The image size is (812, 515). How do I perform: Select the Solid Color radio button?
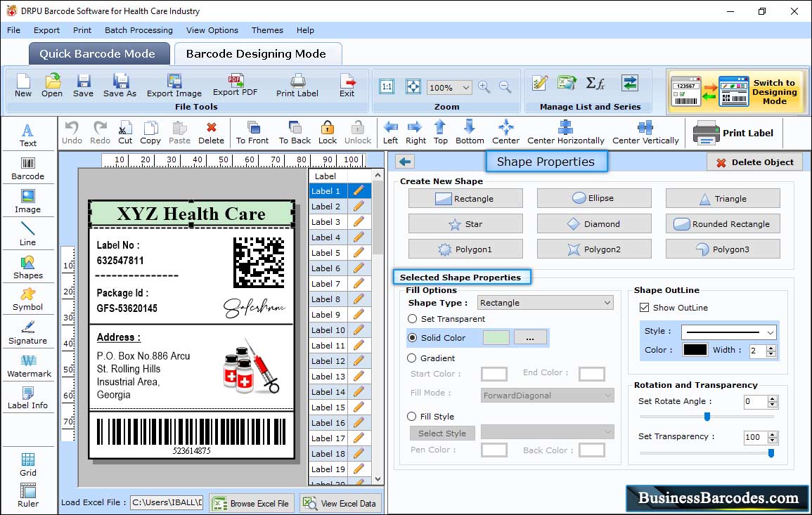point(412,337)
